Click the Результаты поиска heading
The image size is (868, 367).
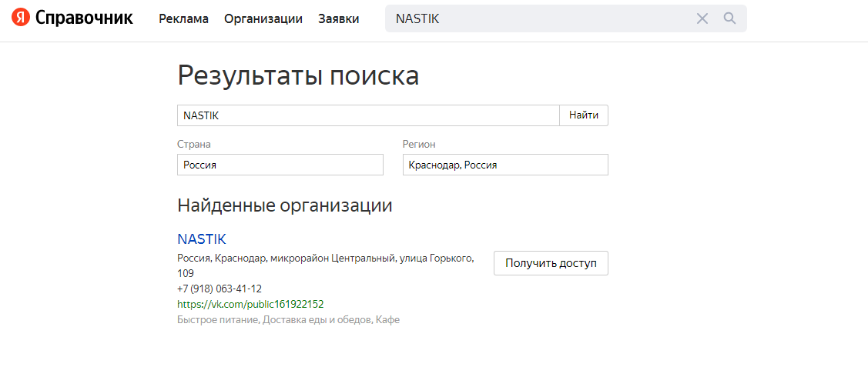[x=298, y=75]
